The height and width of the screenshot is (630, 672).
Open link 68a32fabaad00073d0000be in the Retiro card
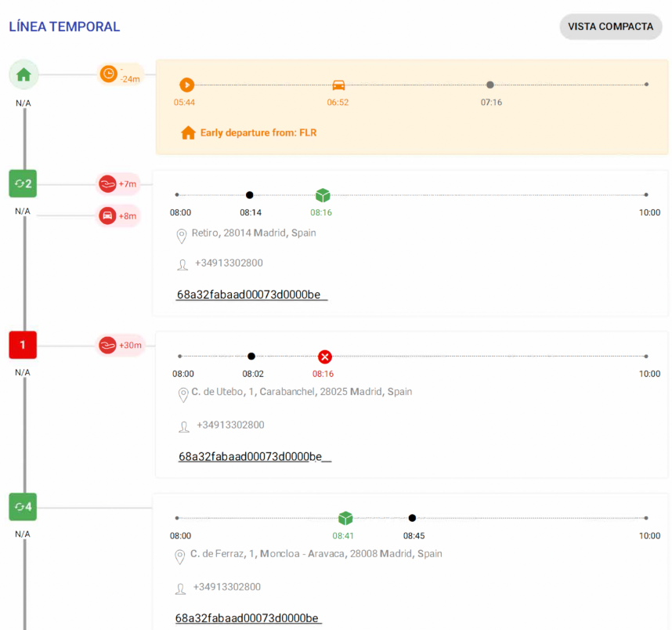[251, 294]
